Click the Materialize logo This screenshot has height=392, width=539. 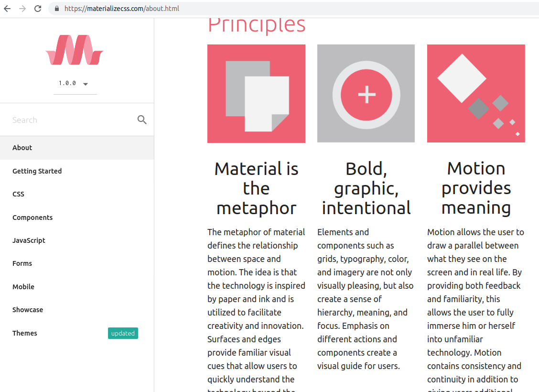click(x=74, y=49)
